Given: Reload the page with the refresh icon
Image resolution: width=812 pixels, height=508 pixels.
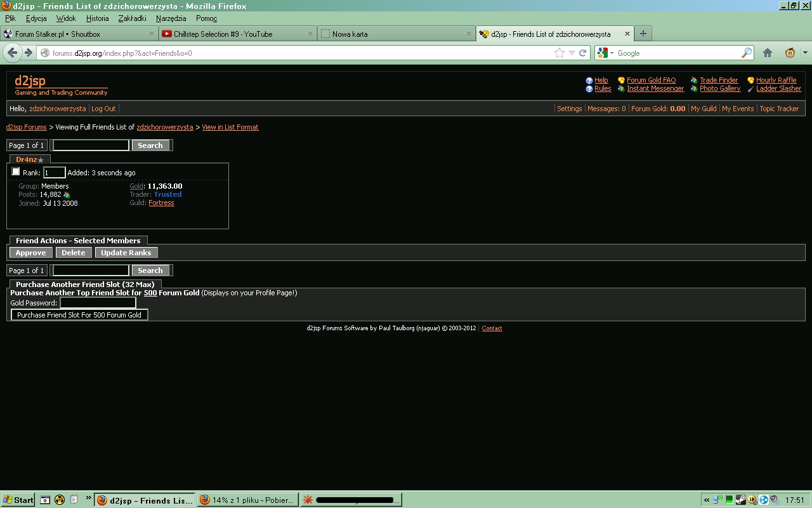Looking at the screenshot, I should 582,53.
